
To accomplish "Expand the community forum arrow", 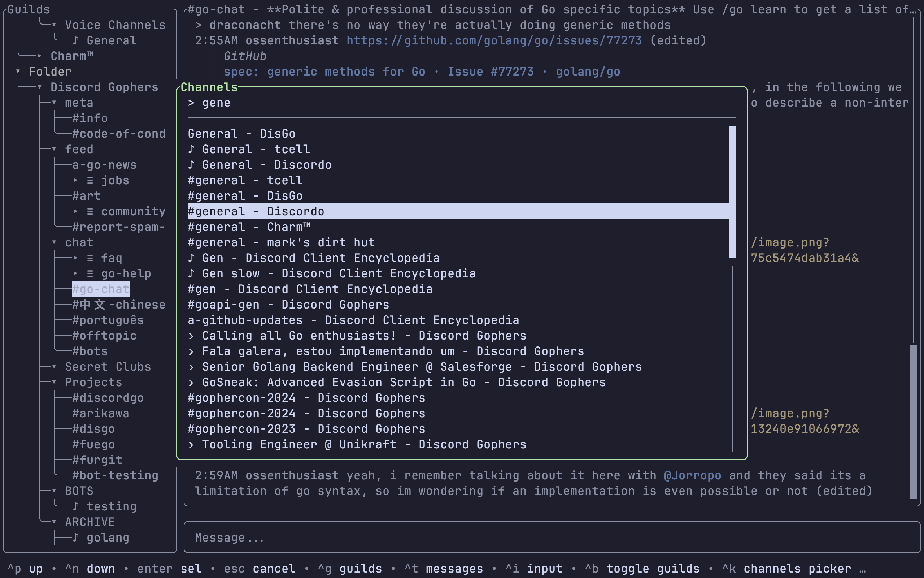I will coord(75,211).
